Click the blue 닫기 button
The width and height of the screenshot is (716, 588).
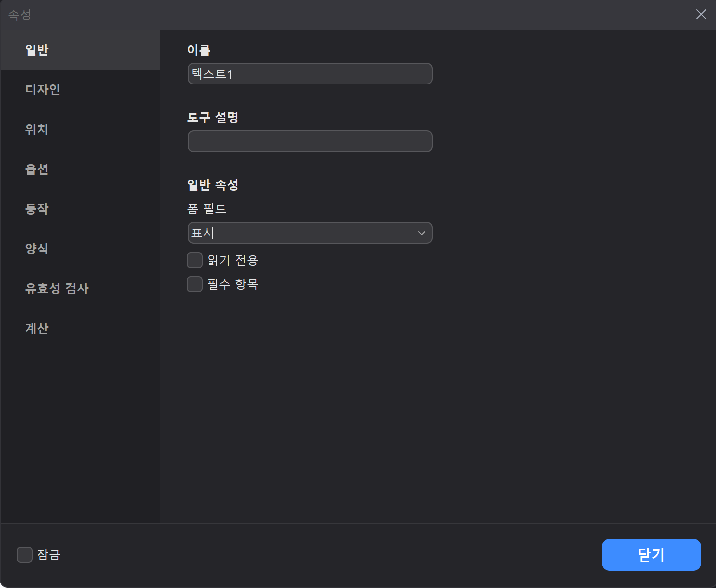click(x=651, y=555)
